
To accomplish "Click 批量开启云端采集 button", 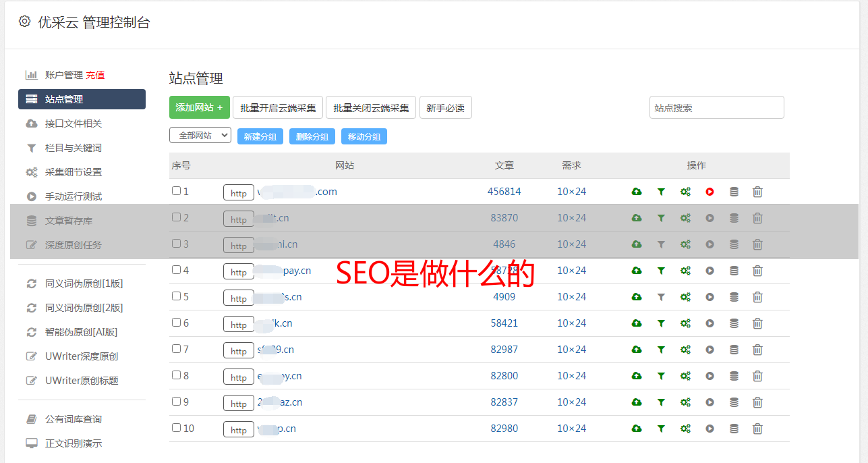I will 278,107.
